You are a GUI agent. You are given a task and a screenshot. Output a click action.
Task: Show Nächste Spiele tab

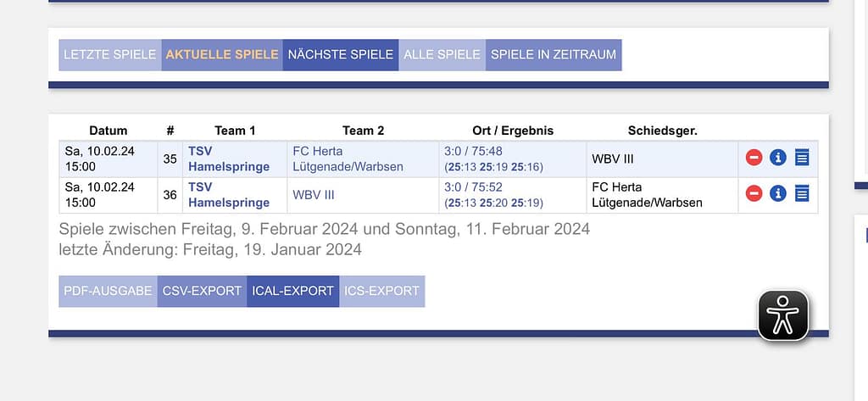(341, 54)
